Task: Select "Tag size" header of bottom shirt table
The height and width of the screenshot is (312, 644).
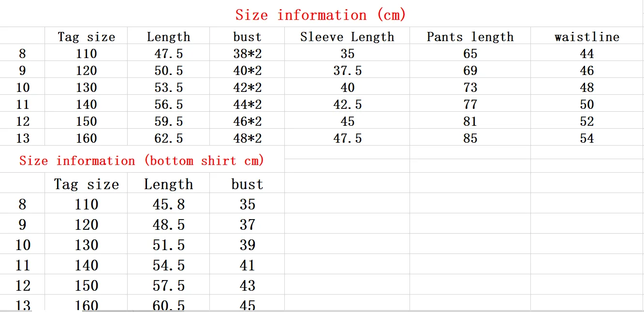Action: (x=87, y=184)
